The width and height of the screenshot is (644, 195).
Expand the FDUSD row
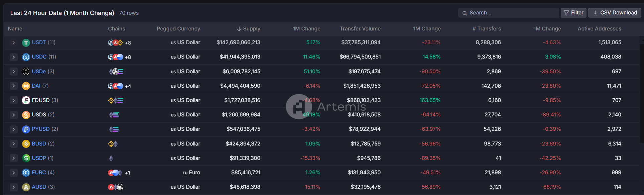[13, 100]
